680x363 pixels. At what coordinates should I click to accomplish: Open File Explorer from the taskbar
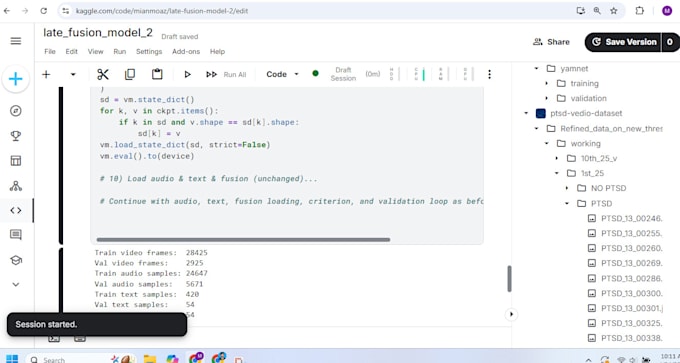click(150, 359)
